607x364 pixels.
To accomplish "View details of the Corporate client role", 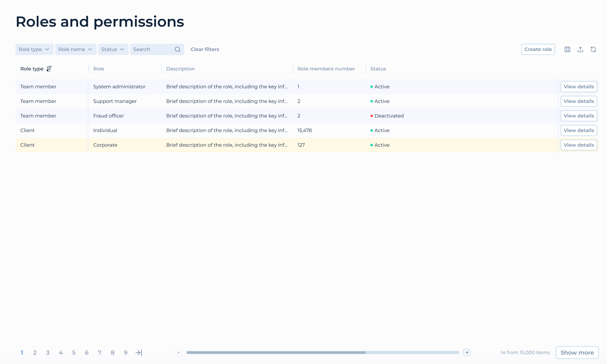I will click(x=579, y=145).
